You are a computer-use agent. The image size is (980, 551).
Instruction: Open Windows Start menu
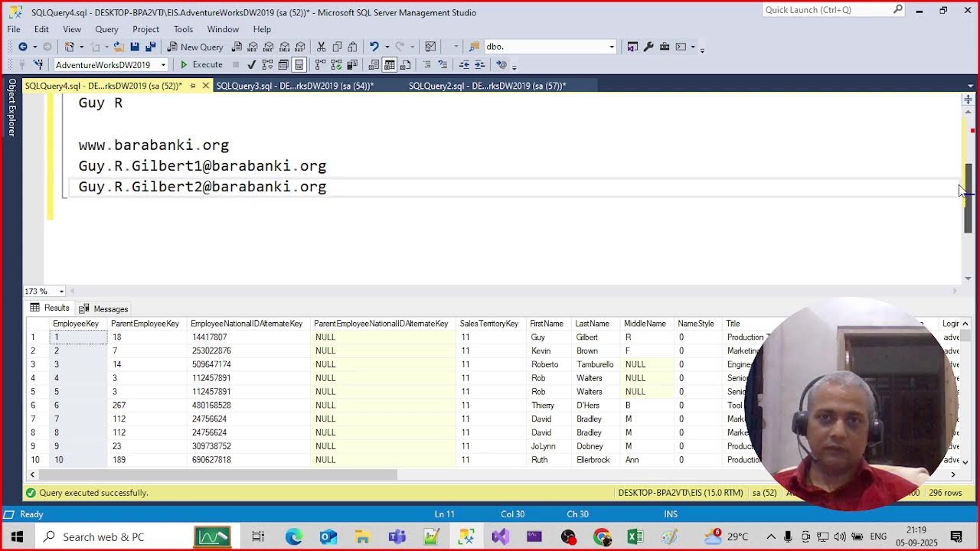pos(17,536)
